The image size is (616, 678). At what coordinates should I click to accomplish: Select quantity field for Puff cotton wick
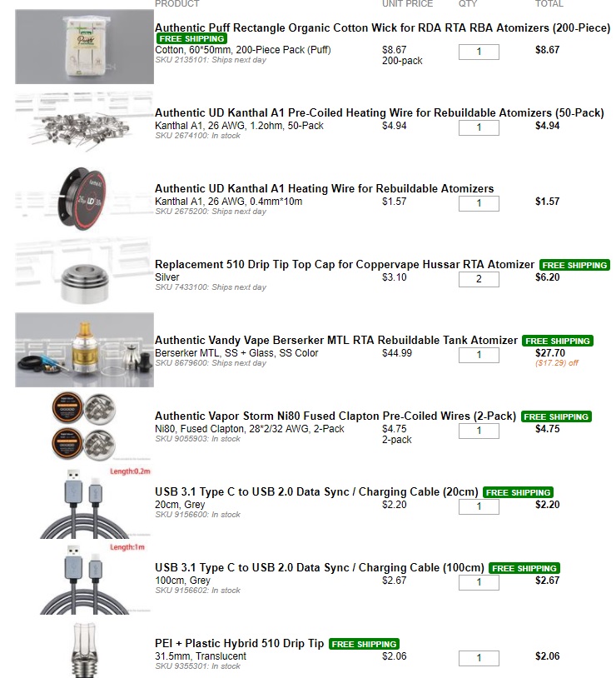pyautogui.click(x=479, y=52)
